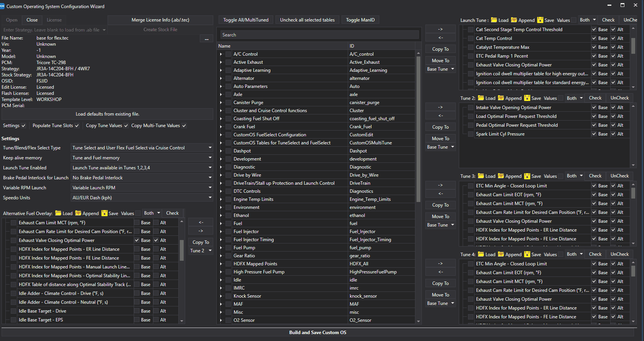Click the Open toolbar item
The height and width of the screenshot is (341, 644).
point(12,20)
